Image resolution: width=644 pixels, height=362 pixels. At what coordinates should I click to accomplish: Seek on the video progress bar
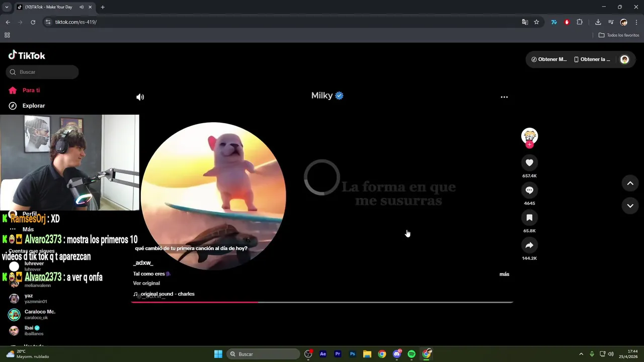pyautogui.click(x=322, y=302)
